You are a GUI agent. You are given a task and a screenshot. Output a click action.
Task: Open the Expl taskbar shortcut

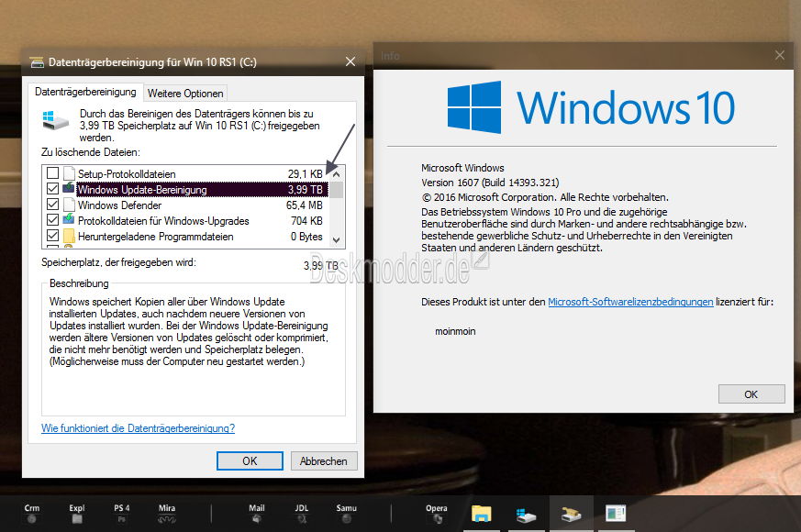pos(77,514)
